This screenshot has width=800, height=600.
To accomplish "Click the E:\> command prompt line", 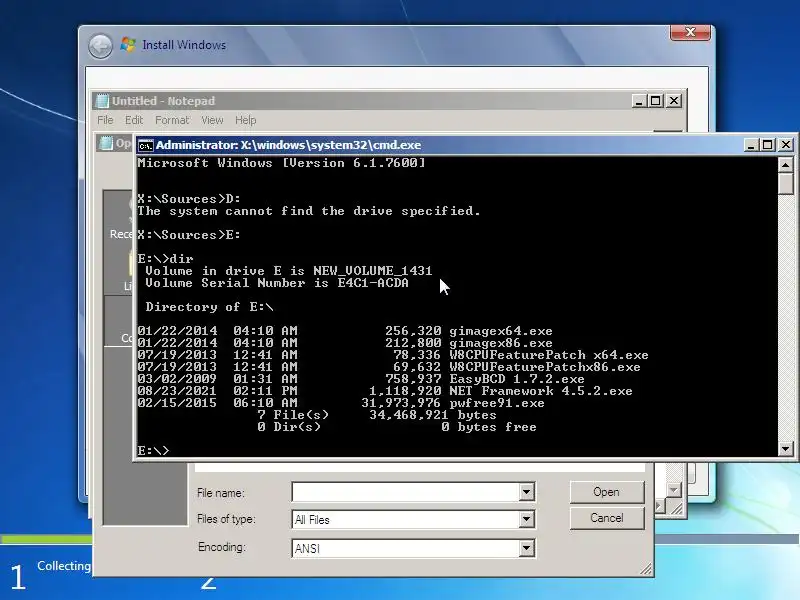I will click(153, 451).
